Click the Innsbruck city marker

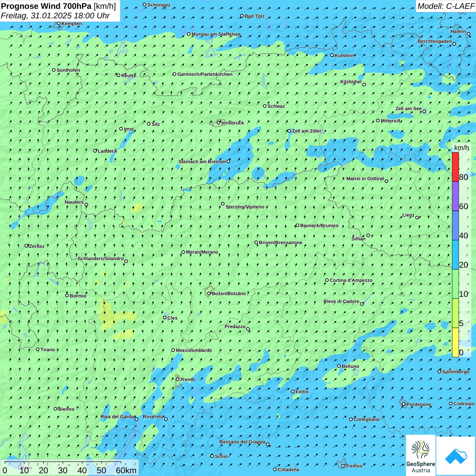point(219,123)
